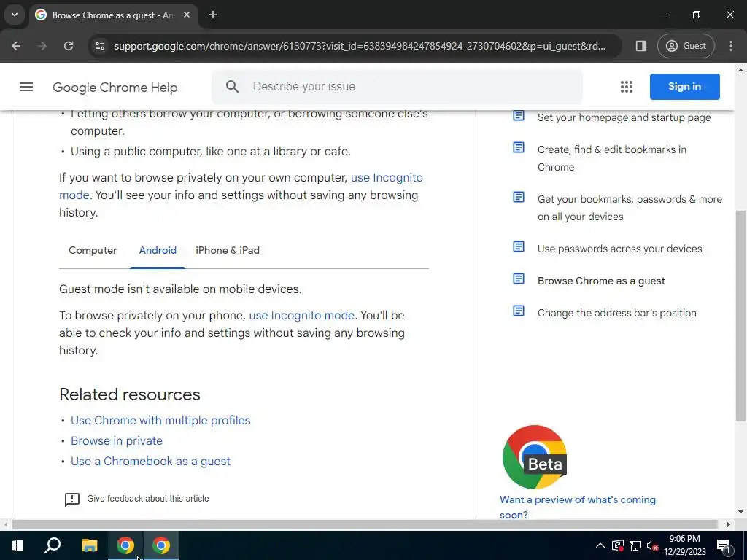Click the search magnifier icon
The image size is (747, 560).
[x=232, y=87]
